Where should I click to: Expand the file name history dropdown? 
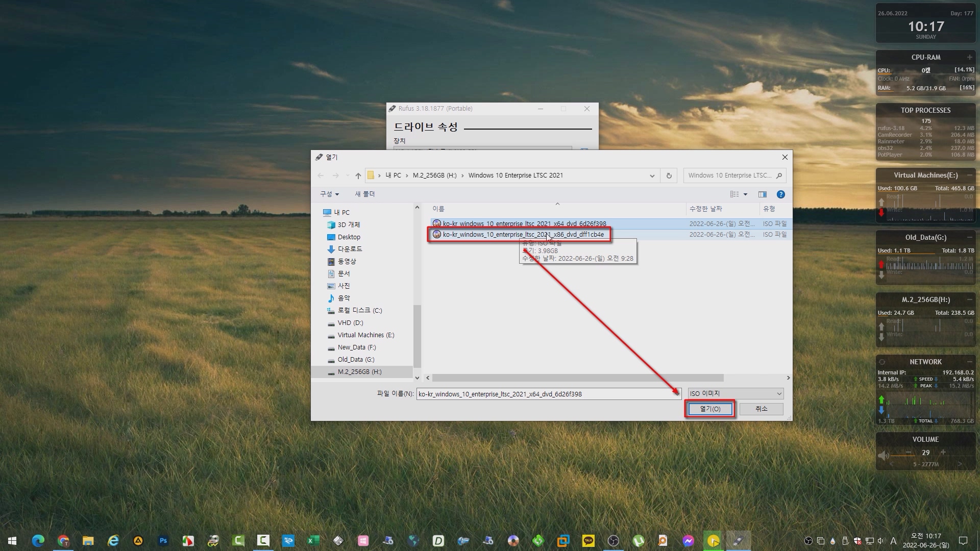click(x=676, y=393)
